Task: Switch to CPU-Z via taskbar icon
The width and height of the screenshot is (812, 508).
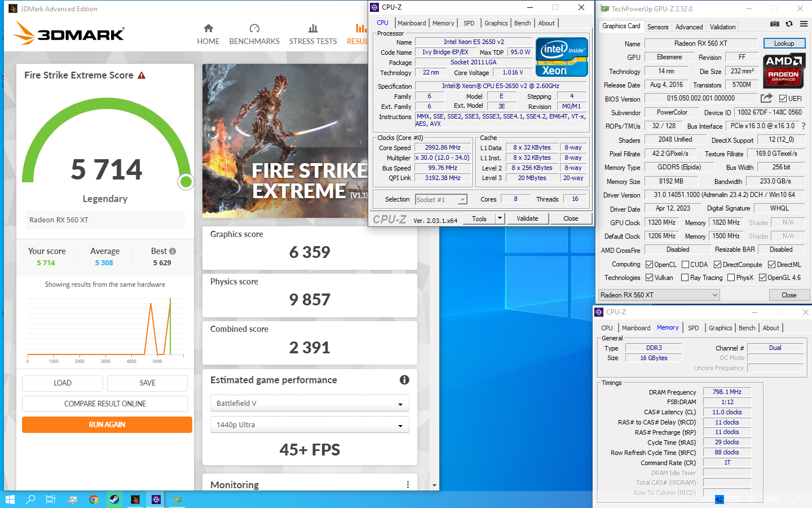Action: [x=156, y=500]
